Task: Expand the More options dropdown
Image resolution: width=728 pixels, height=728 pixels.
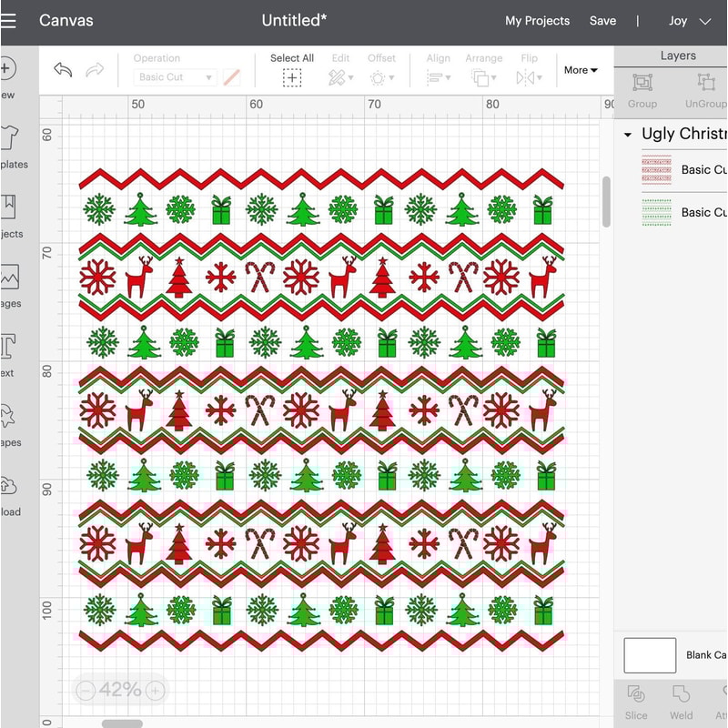Action: tap(579, 70)
